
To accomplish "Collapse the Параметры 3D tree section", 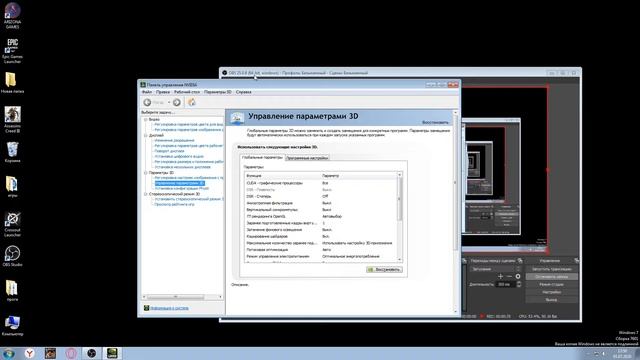I will [146, 173].
